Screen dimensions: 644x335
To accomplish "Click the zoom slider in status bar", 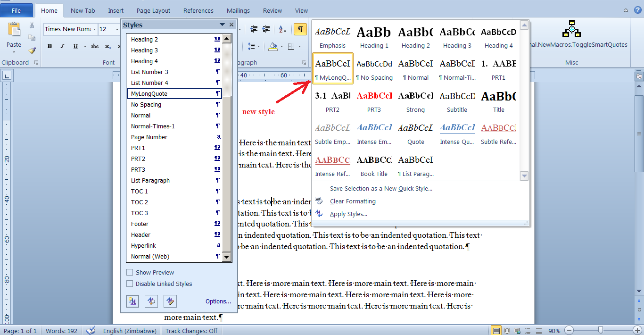I will pos(600,330).
